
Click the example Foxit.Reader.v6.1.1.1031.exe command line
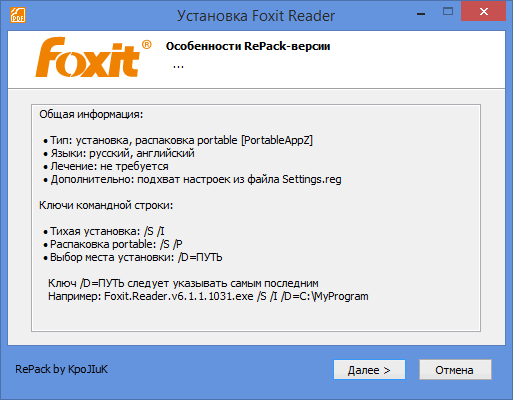208,296
